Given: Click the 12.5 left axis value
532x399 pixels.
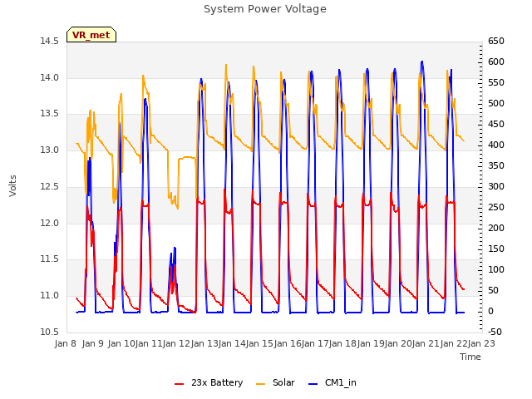Looking at the screenshot, I should (x=50, y=186).
